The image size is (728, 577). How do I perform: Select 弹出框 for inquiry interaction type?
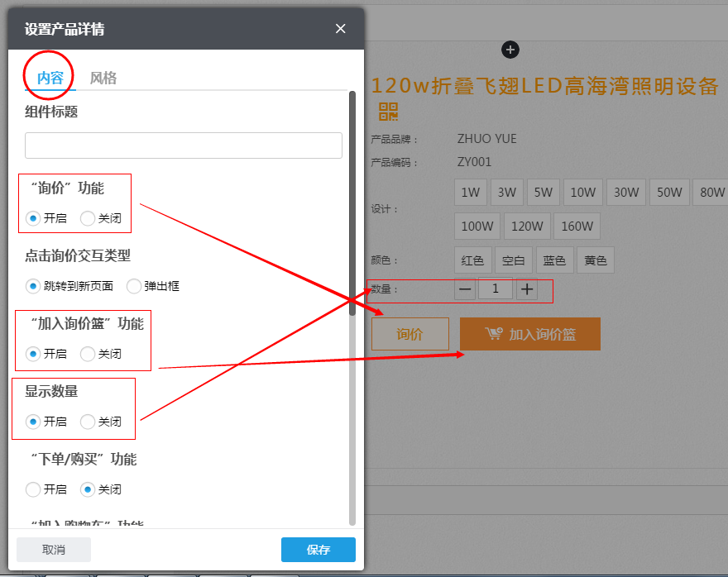[134, 286]
